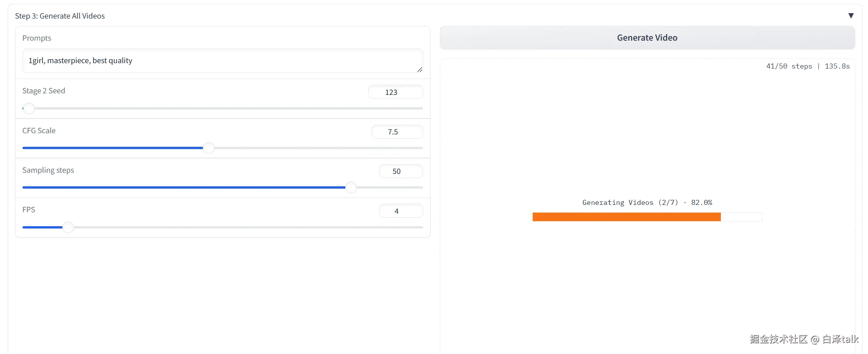Click the FPS slider thumb
The width and height of the screenshot is (868, 354).
68,227
